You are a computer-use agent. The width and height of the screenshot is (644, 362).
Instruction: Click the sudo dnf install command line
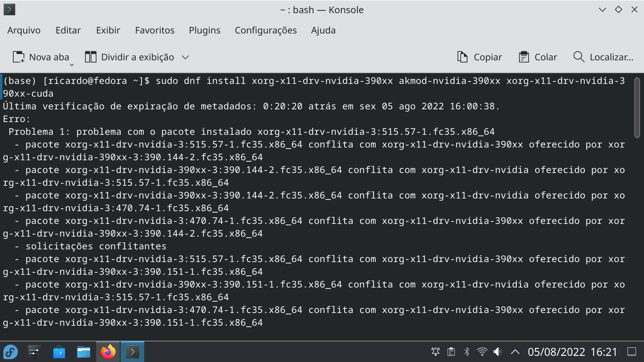[x=314, y=87]
